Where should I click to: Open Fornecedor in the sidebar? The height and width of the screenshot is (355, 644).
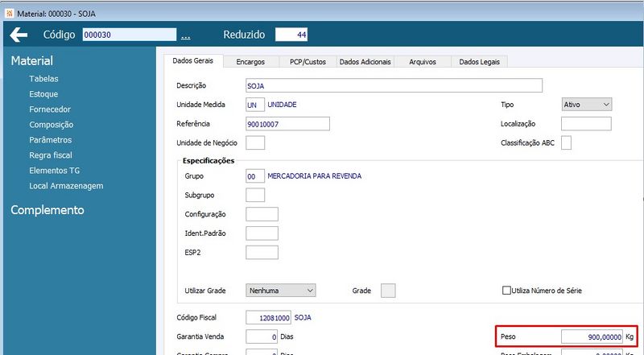(50, 109)
